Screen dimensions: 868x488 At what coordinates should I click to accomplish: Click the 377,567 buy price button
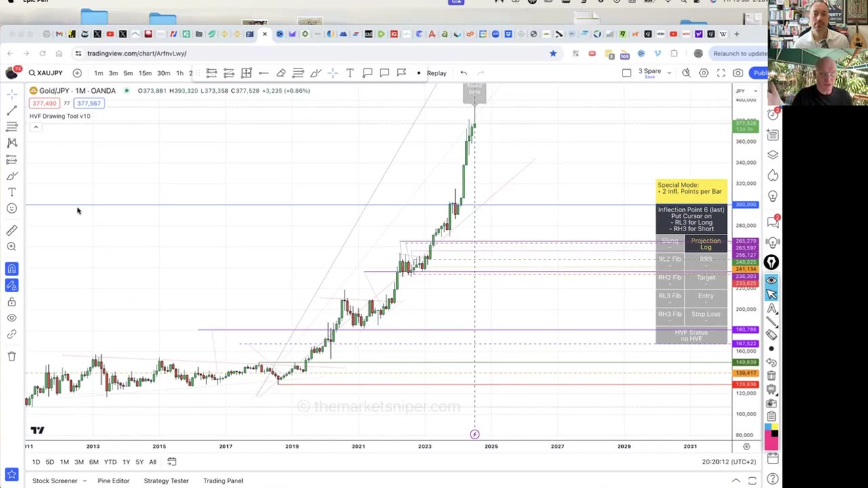89,104
